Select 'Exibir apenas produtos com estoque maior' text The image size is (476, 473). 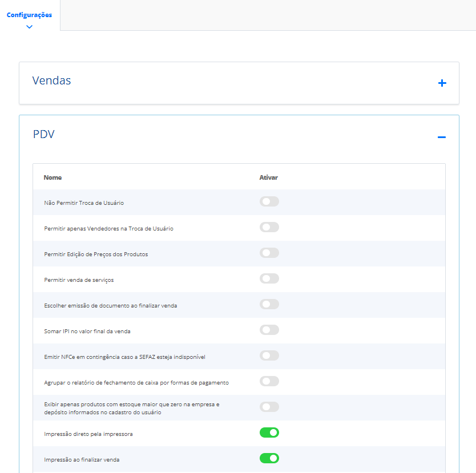(132, 409)
